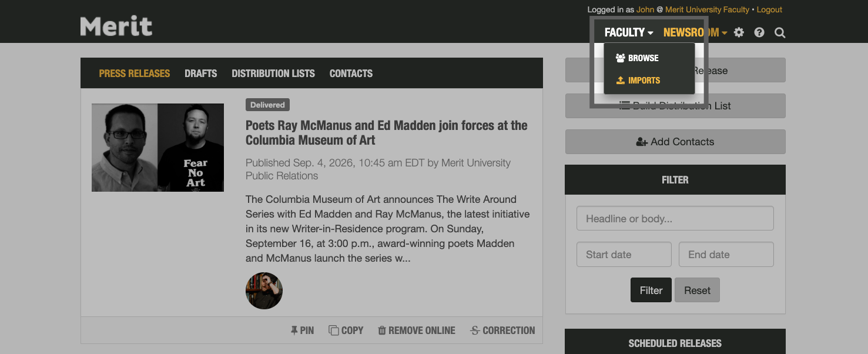The width and height of the screenshot is (868, 354).
Task: Open the search magnifier icon
Action: pos(779,33)
